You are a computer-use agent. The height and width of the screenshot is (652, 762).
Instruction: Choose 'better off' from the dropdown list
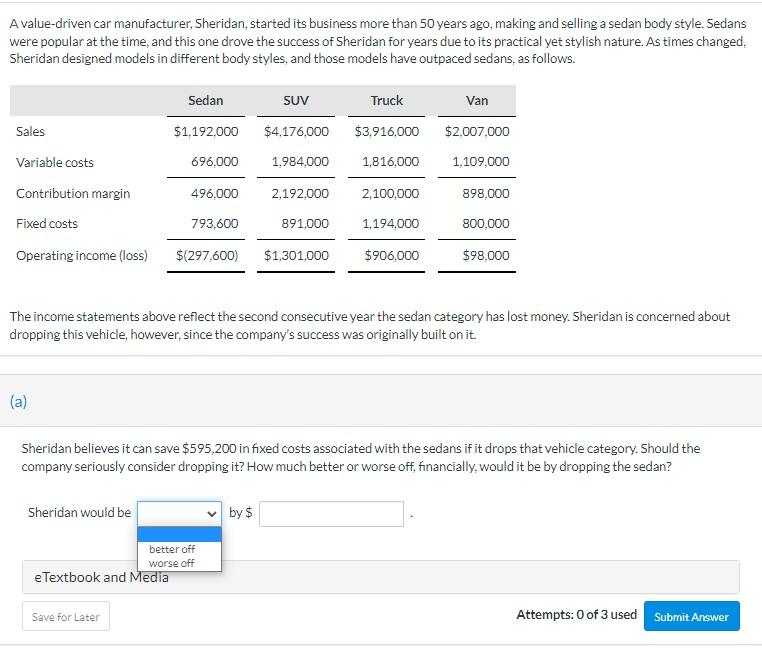click(172, 549)
